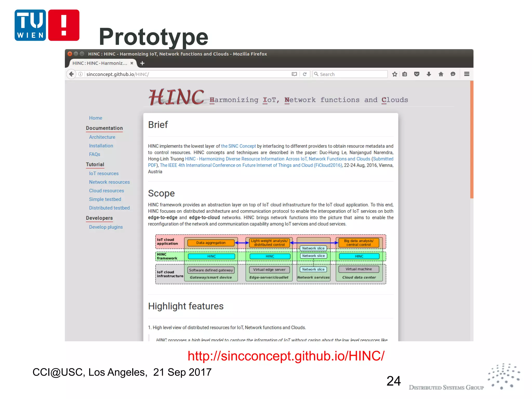
Task: Toggle reader view icon in URL bar
Action: (294, 74)
